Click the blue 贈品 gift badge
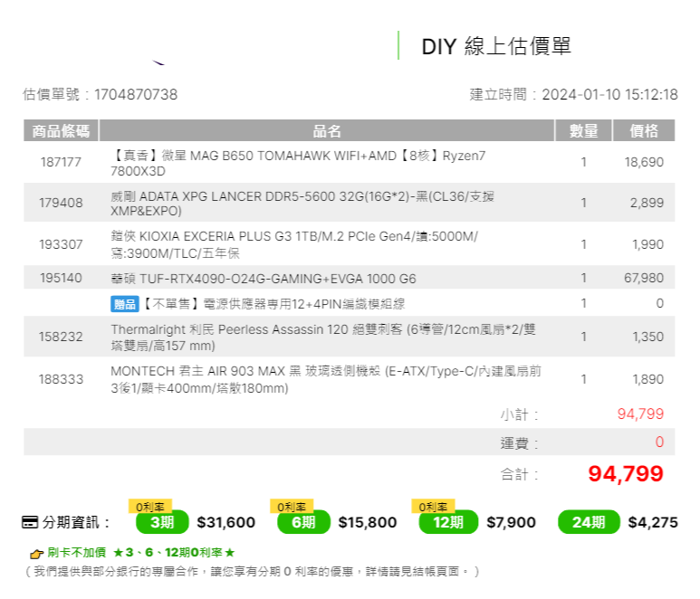700x599 pixels. 125,304
